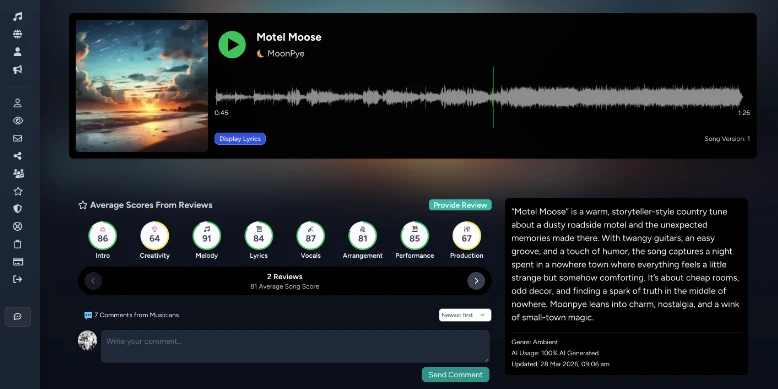Open the outlined user profile icon

coord(17,103)
